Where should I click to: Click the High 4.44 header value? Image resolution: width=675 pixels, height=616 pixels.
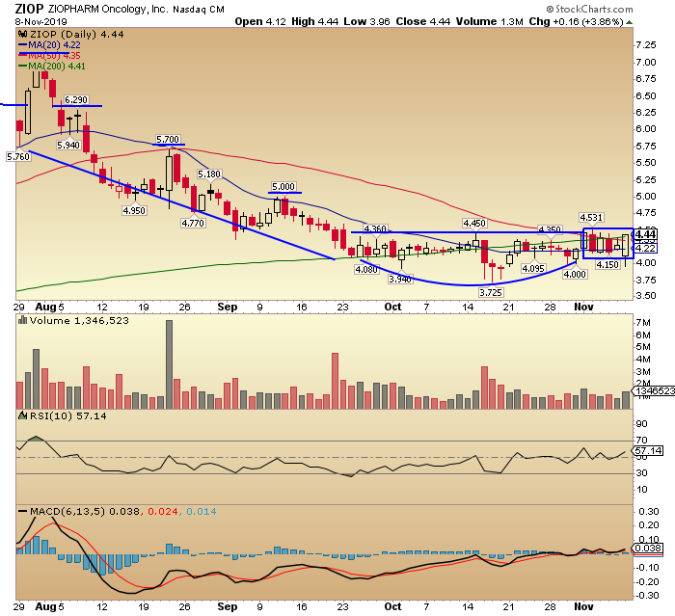tap(314, 21)
